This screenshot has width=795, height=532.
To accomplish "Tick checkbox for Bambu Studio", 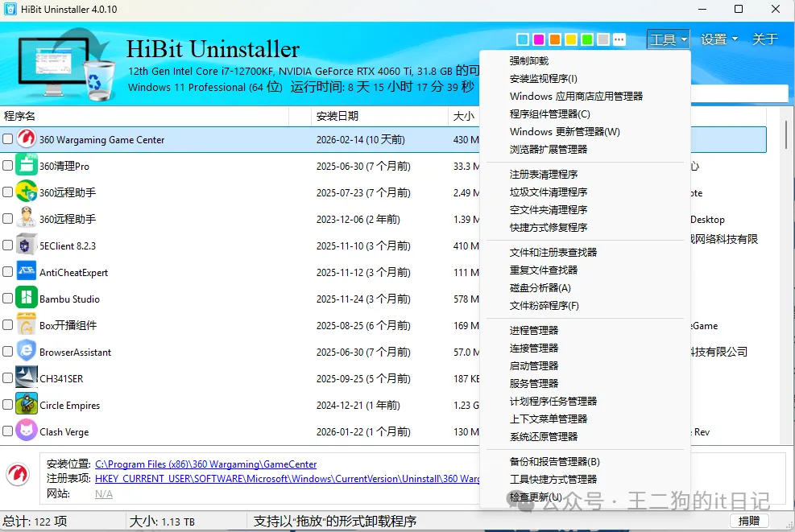I will (7, 298).
